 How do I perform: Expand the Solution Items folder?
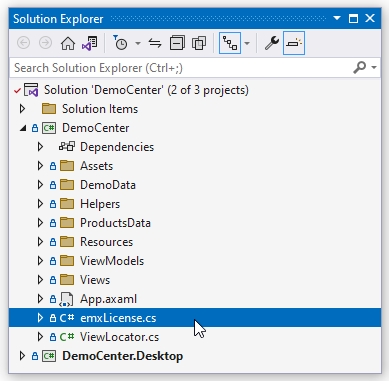click(23, 109)
